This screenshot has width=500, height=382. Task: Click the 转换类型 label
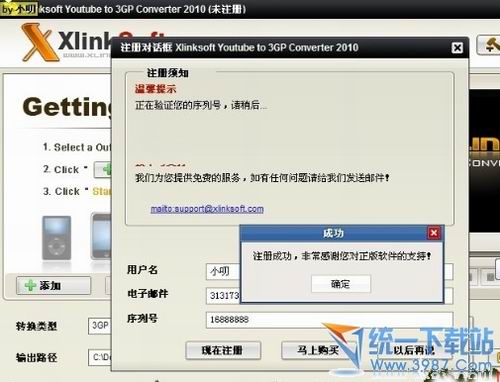(37, 326)
